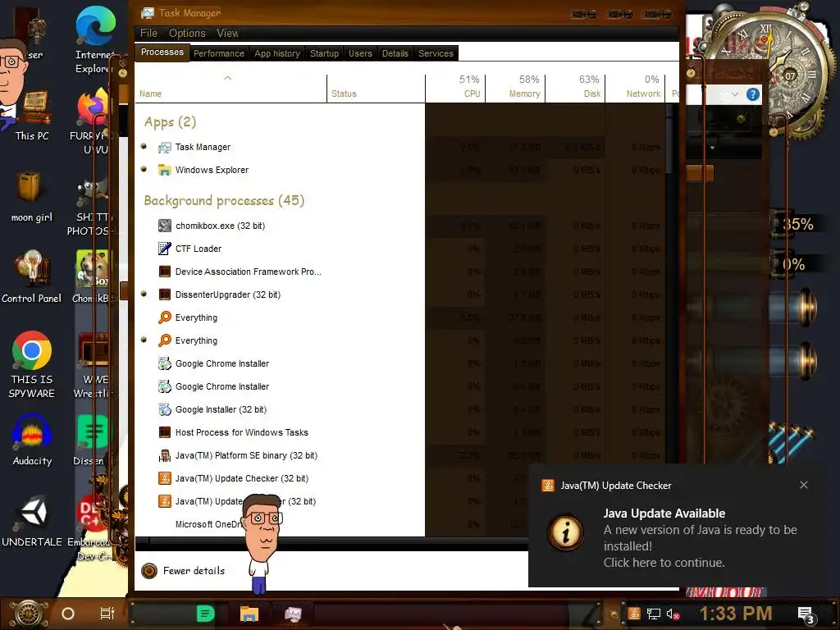Open the steampunk Start button
Screen dimensions: 840x630
[x=28, y=614]
